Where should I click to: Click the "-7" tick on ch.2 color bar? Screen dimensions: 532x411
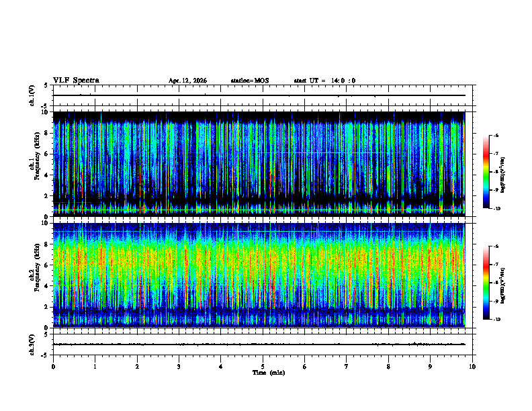click(x=496, y=265)
